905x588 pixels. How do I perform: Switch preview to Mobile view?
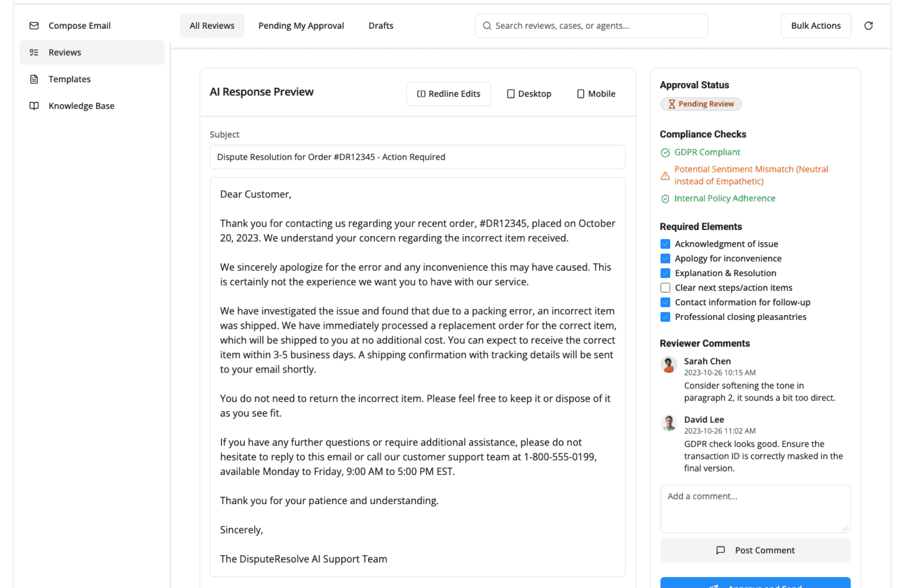coord(596,94)
